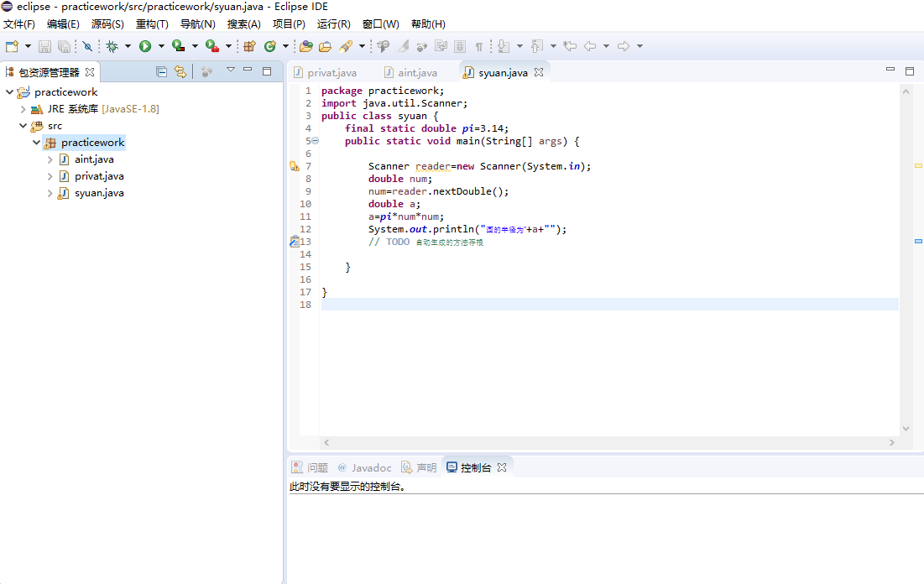The image size is (924, 584).
Task: Switch to the privat.java editor tab
Action: pyautogui.click(x=331, y=73)
